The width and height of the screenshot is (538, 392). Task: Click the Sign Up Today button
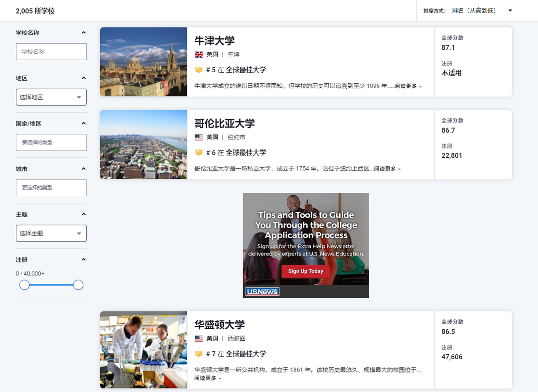click(x=306, y=271)
